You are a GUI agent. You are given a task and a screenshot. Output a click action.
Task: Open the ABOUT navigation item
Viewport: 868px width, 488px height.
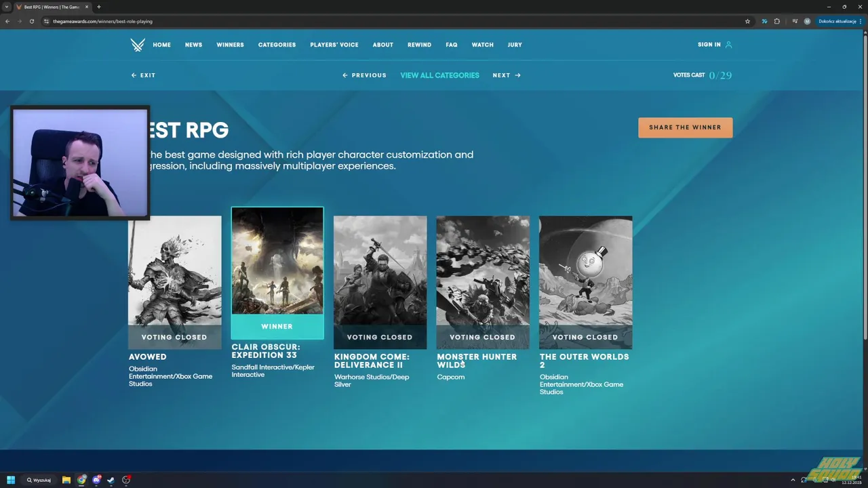tap(382, 45)
